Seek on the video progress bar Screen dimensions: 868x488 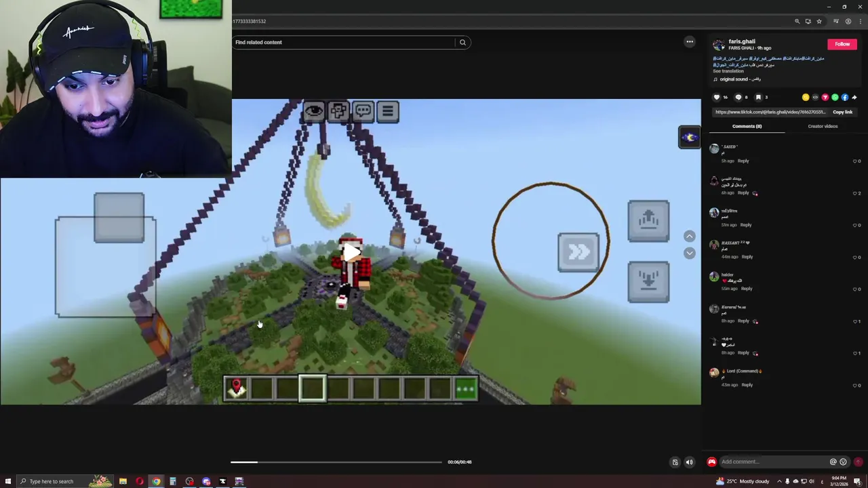[x=336, y=462]
